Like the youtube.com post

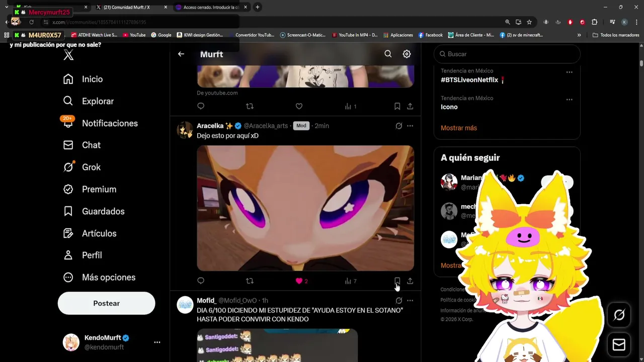[299, 106]
